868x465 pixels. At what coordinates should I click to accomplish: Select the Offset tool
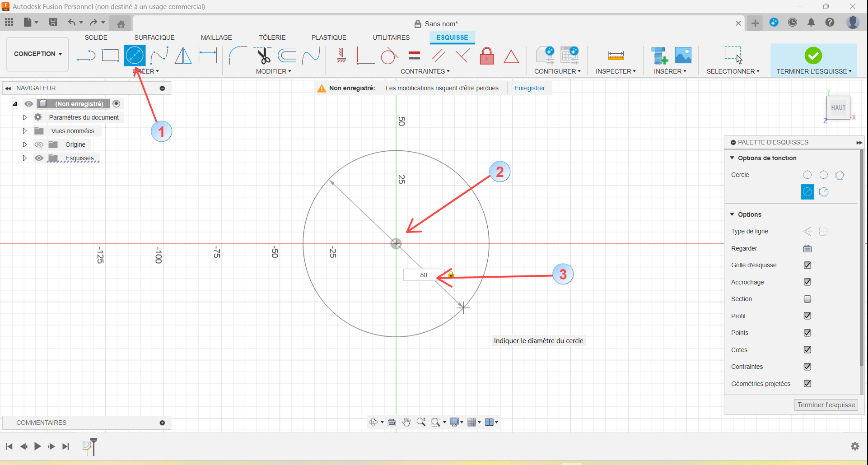pos(287,56)
